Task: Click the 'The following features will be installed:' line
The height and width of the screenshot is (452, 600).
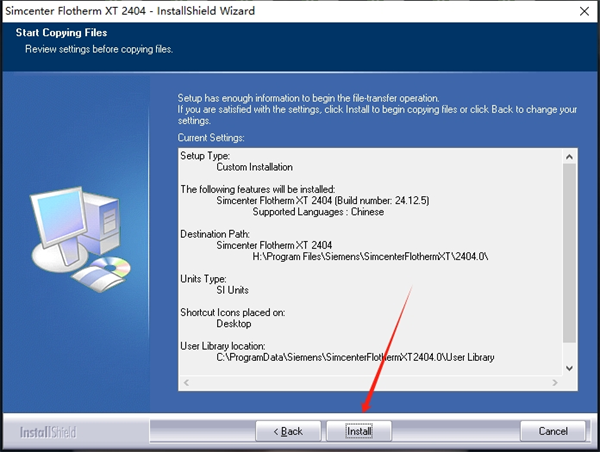Action: coord(258,189)
